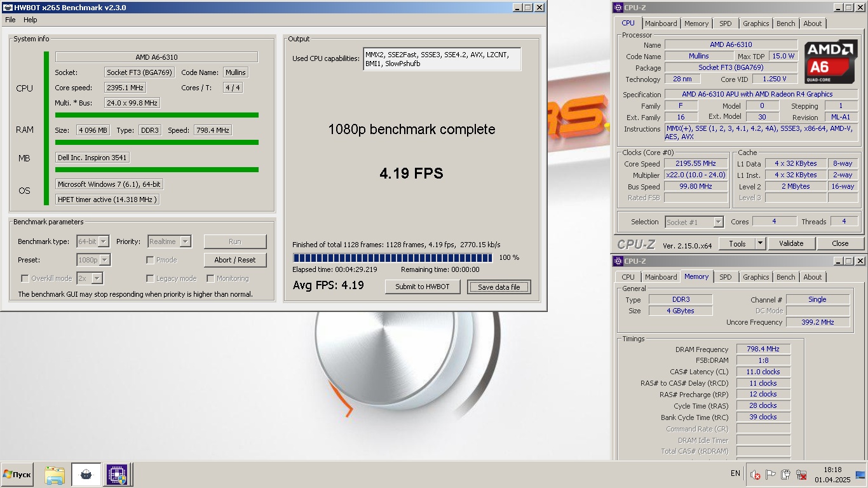Viewport: 868px width, 488px height.
Task: Click the taskbar clock showing 18:18
Action: 832,475
